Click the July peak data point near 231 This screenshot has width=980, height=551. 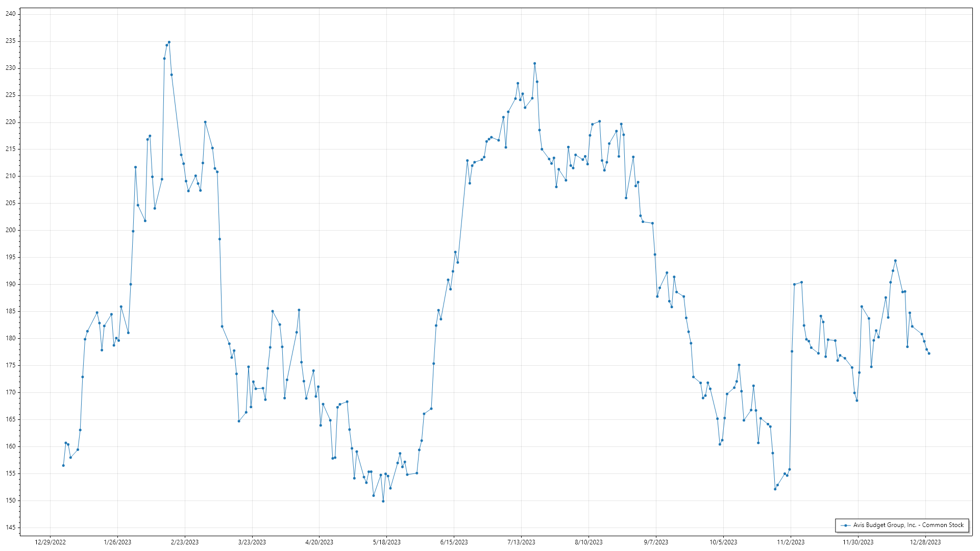[534, 64]
